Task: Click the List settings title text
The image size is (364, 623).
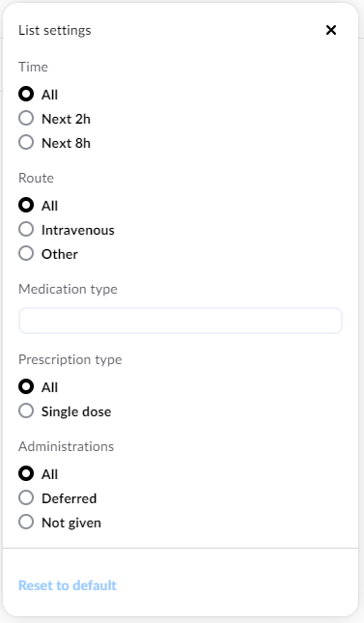Action: click(x=55, y=30)
